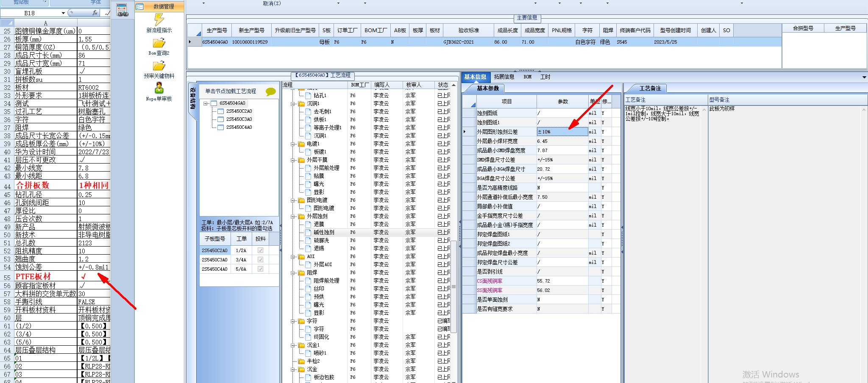Click the 外层AOI document icon
This screenshot has width=868, height=383.
pyautogui.click(x=308, y=264)
